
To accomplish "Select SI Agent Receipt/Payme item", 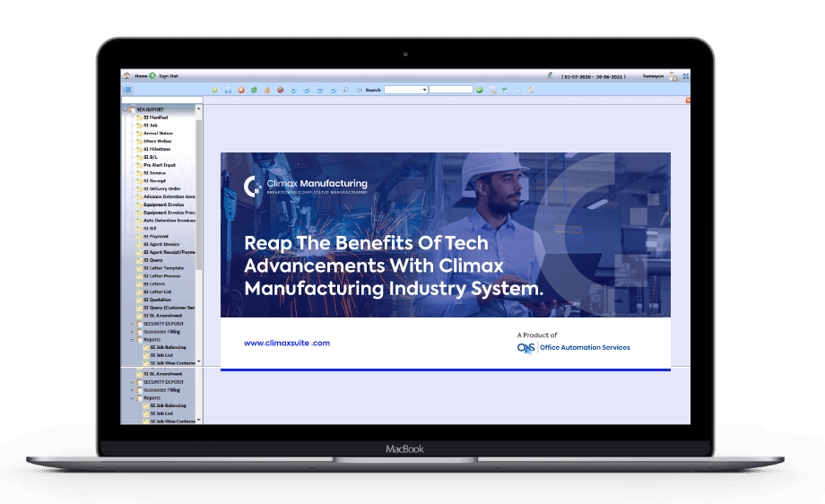I will pyautogui.click(x=169, y=252).
